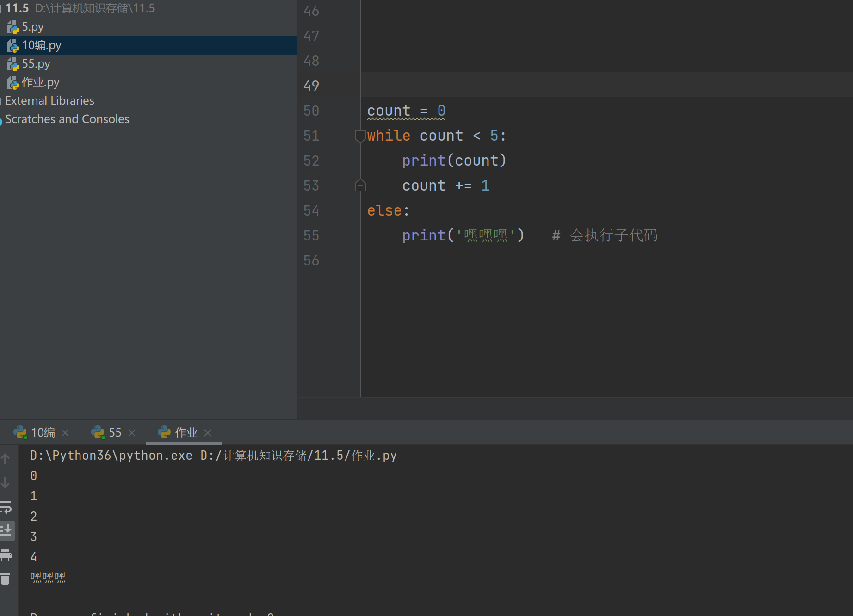The image size is (853, 616).
Task: Click 'count += 1' on line 53
Action: (x=445, y=186)
